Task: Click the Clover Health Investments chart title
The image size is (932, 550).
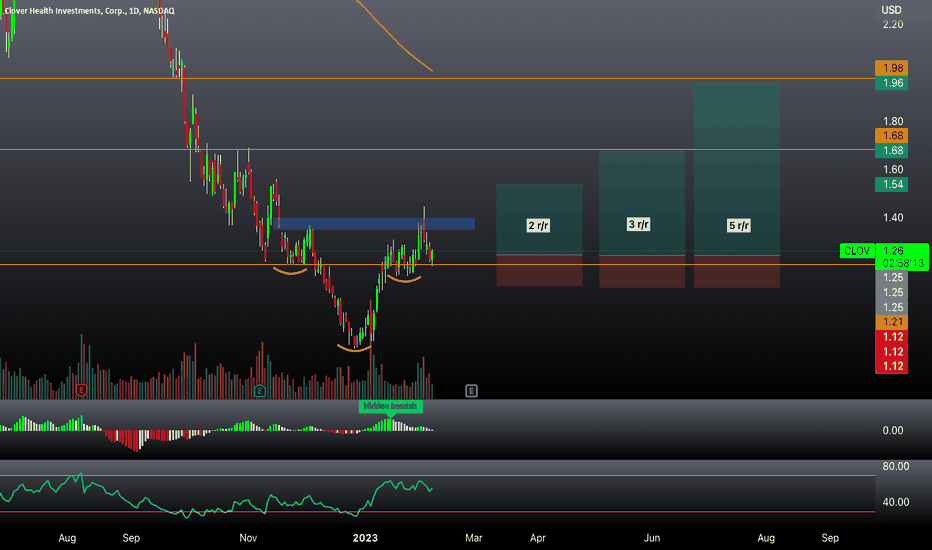Action: point(89,11)
